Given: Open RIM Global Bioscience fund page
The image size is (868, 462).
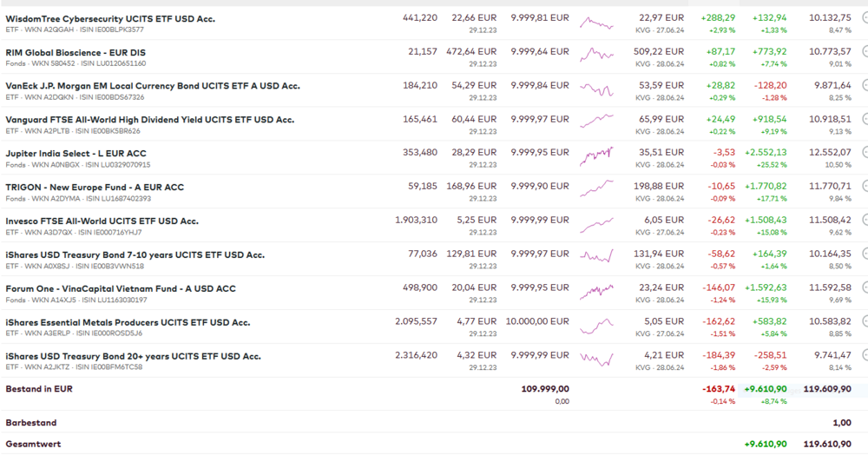Looking at the screenshot, I should coord(76,52).
